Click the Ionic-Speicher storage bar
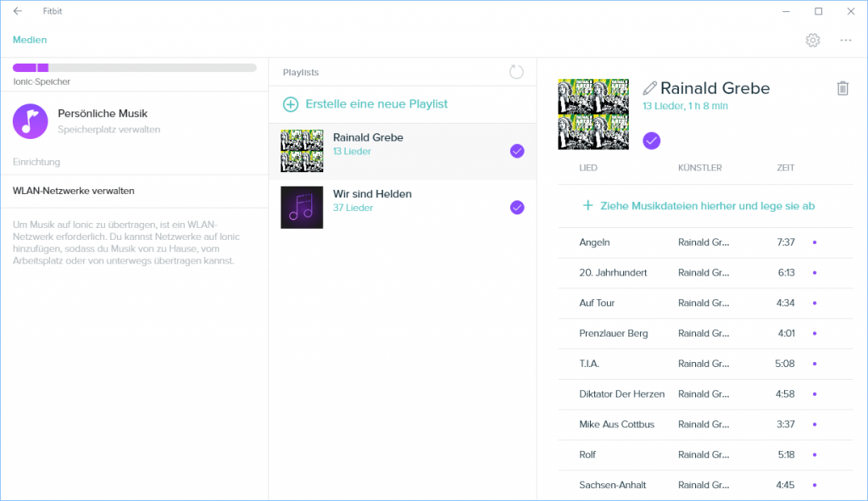Viewport: 868px width, 501px height. click(x=134, y=68)
